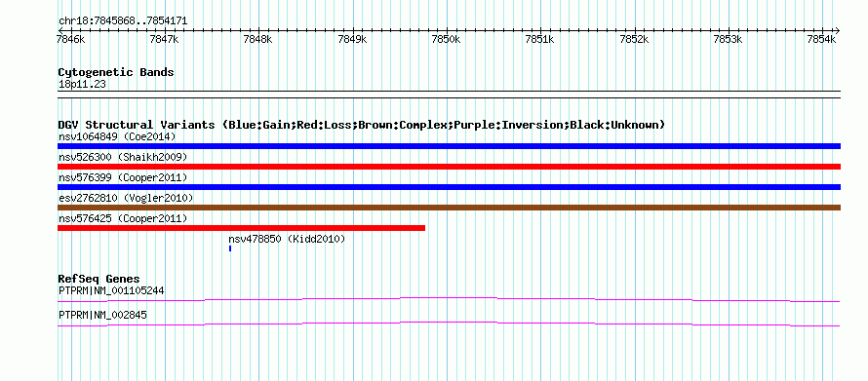The image size is (868, 381).
Task: Click the small blue nsv478850 variant marker
Action: (230, 248)
